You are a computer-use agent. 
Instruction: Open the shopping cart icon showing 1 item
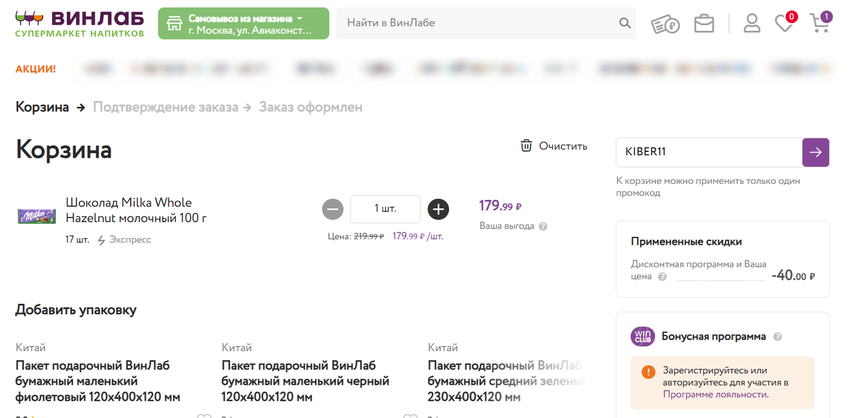(820, 23)
